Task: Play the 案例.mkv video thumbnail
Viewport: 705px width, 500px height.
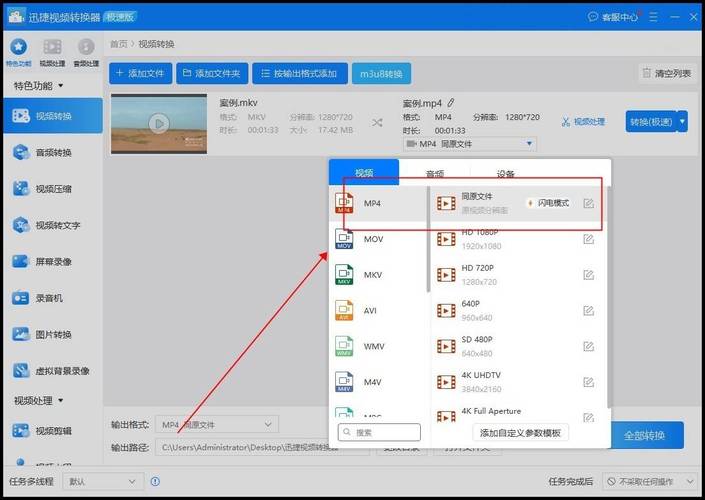Action: [x=159, y=123]
